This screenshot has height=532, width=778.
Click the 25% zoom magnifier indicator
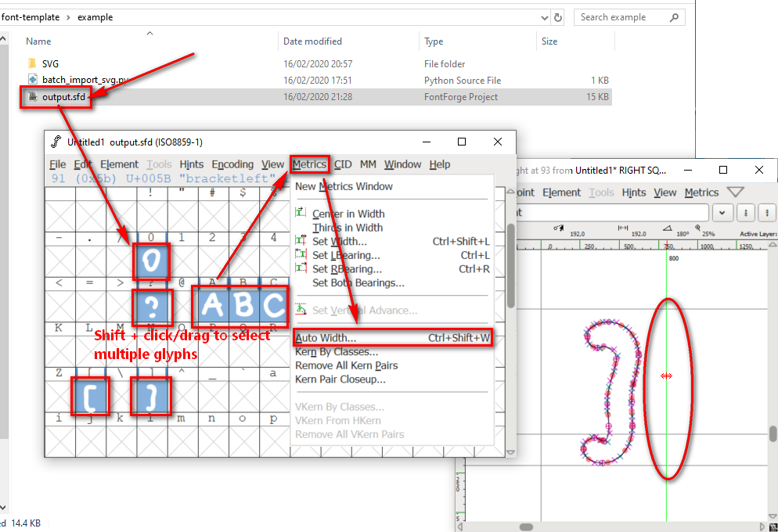click(697, 228)
